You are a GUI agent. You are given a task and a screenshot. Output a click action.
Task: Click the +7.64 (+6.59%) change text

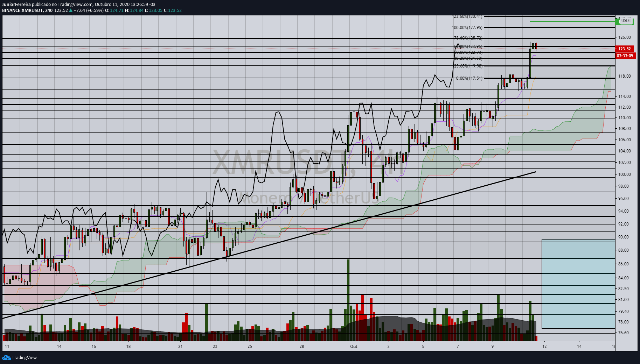point(89,10)
